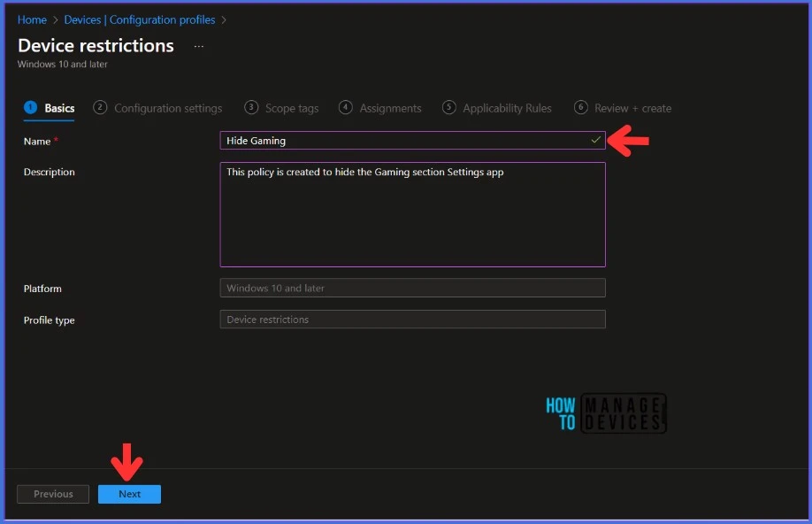The image size is (812, 524).
Task: Click the Windows 10 and later subtitle
Action: tap(63, 65)
